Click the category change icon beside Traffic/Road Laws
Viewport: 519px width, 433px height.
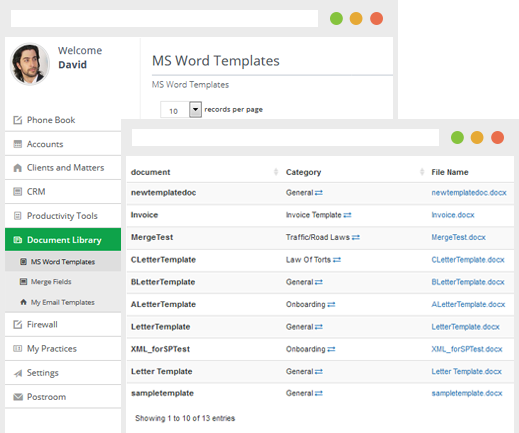(x=356, y=237)
